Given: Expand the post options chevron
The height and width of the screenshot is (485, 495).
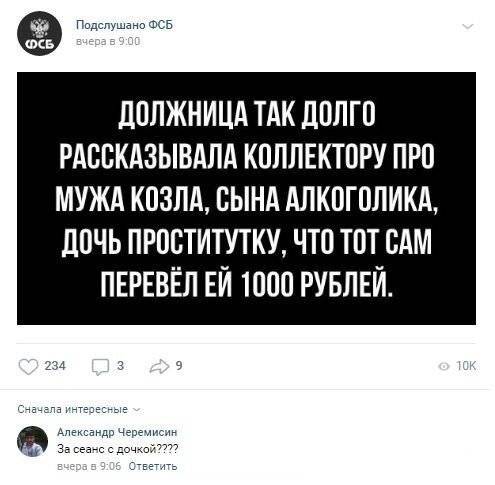Looking at the screenshot, I should tap(468, 27).
